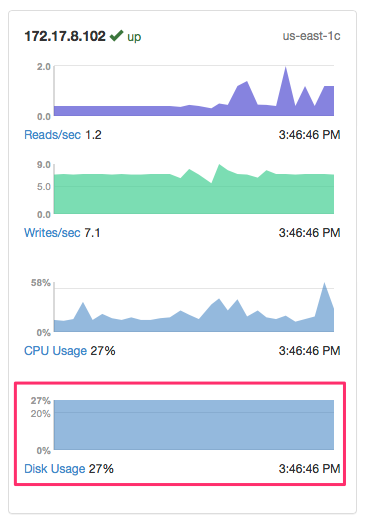Click the green 'up' status label
This screenshot has height=525, width=366.
(134, 37)
